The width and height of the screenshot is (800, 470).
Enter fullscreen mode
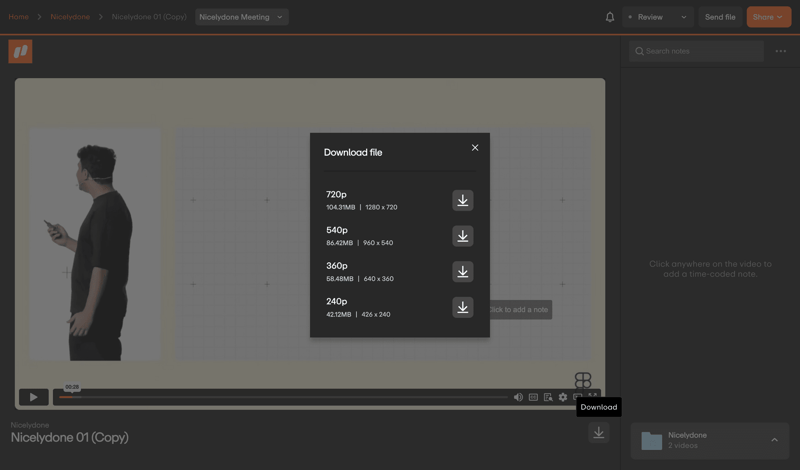tap(592, 396)
